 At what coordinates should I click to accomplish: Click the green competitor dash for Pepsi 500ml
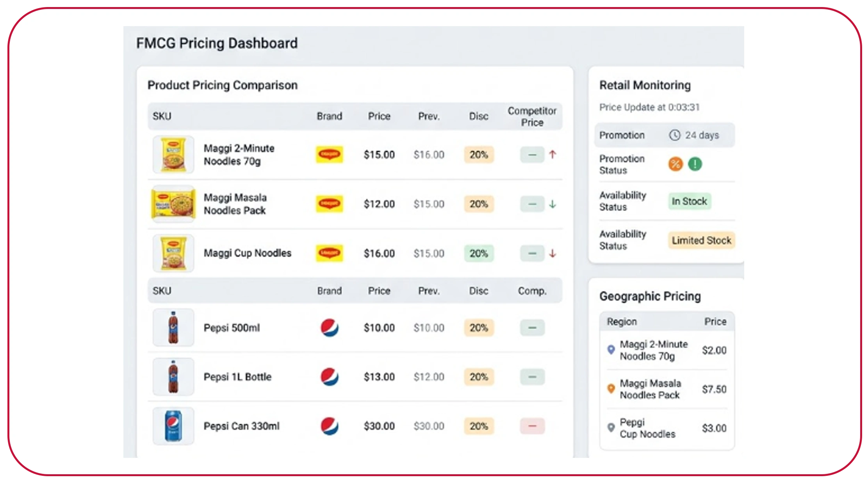point(532,327)
